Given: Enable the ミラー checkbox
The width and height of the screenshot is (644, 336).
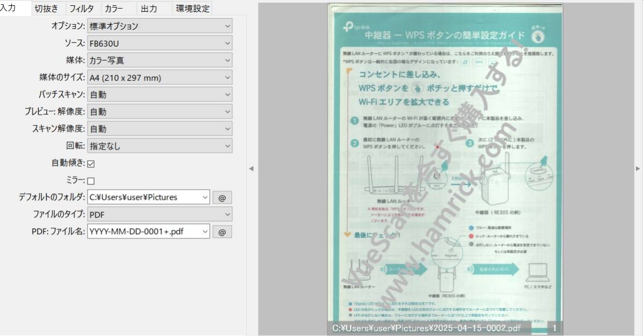Looking at the screenshot, I should pos(91,181).
